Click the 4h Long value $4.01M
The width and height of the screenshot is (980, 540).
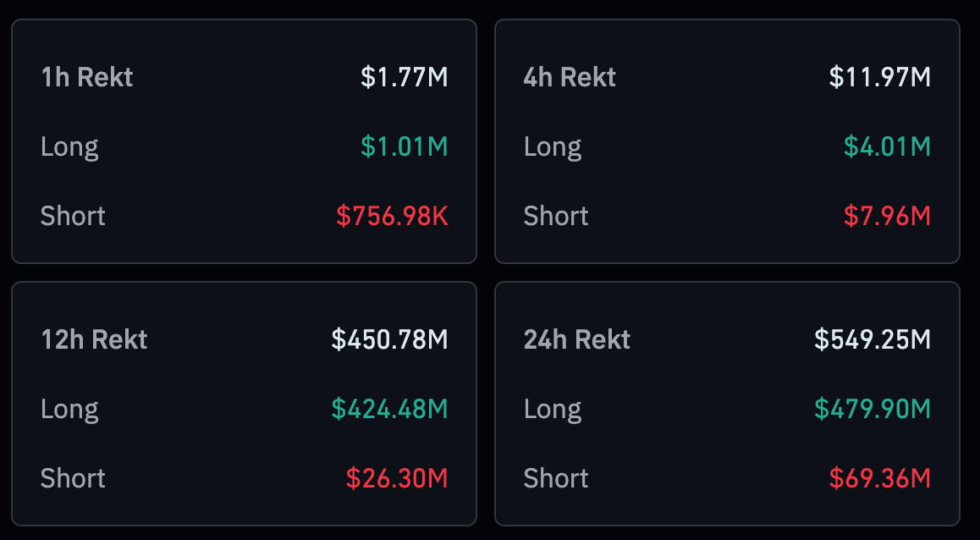tap(888, 147)
